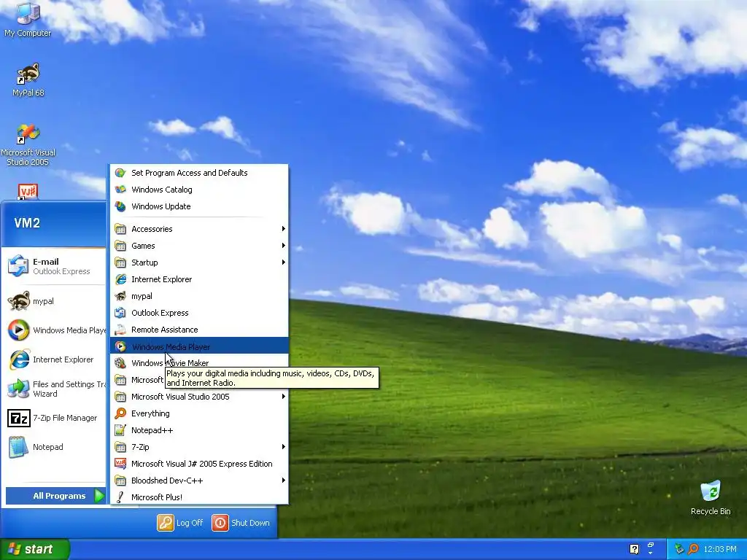Open Windows Catalog
This screenshot has height=560, width=747.
point(199,190)
